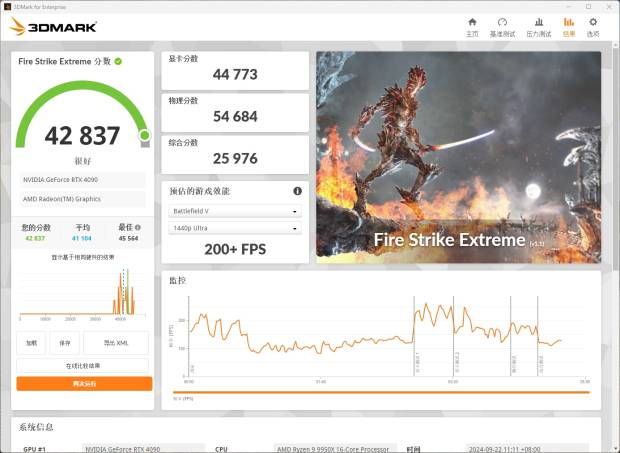Image resolution: width=620 pixels, height=453 pixels.
Task: Click the green score gauge knob
Action: 145,136
